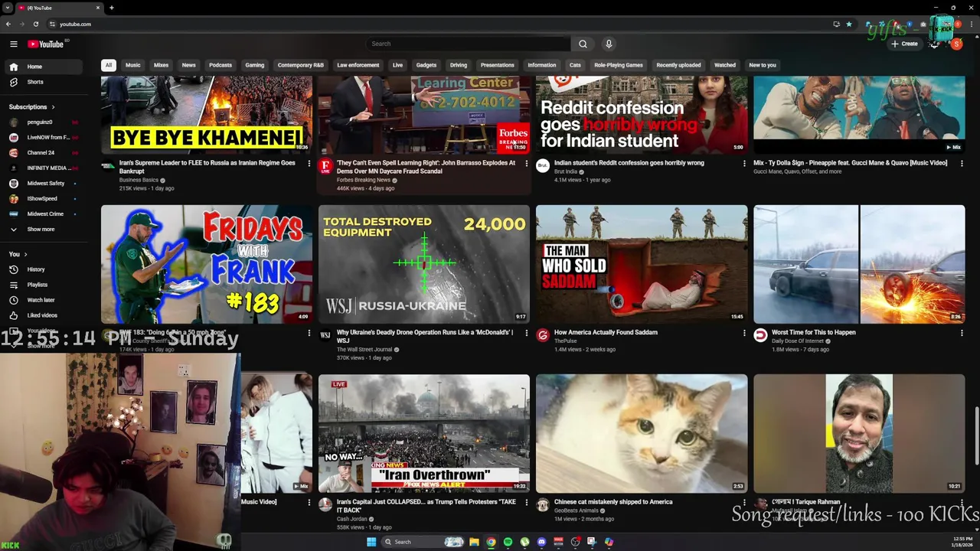Select the Music filter chip
The image size is (980, 551).
133,65
